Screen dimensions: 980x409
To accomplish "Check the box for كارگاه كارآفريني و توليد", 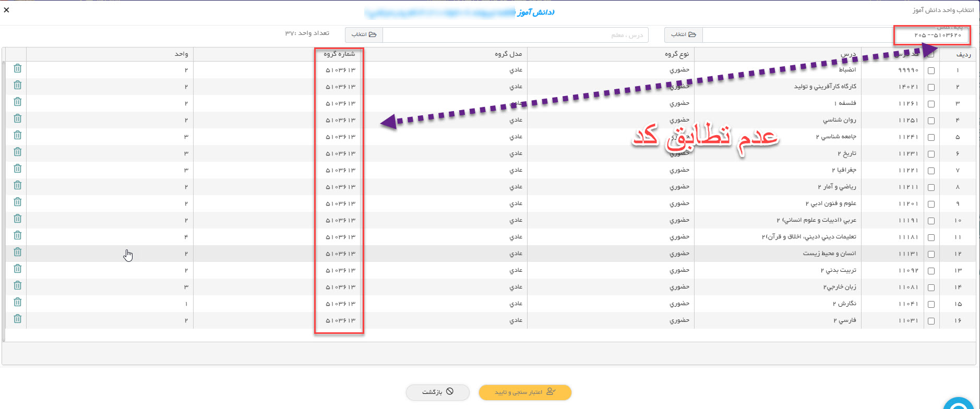I will (x=931, y=87).
